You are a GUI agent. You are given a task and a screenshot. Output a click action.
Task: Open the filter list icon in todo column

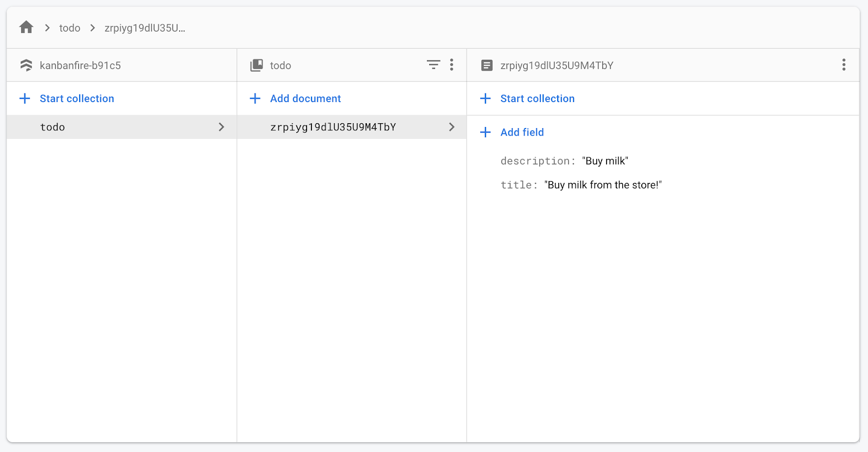coord(433,65)
